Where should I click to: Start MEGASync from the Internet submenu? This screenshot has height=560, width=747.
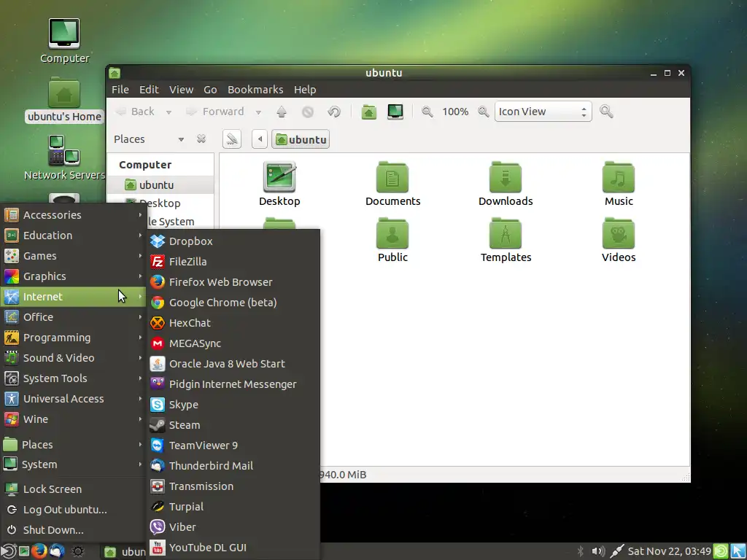point(233,344)
